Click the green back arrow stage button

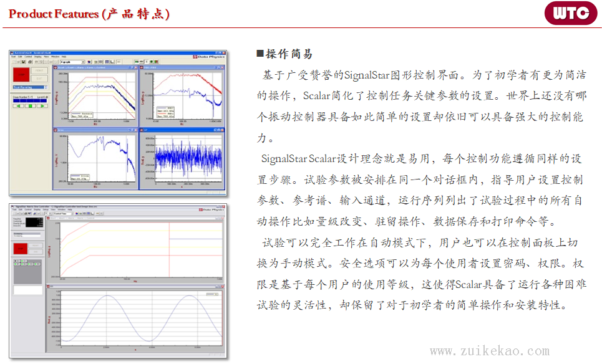point(18,106)
